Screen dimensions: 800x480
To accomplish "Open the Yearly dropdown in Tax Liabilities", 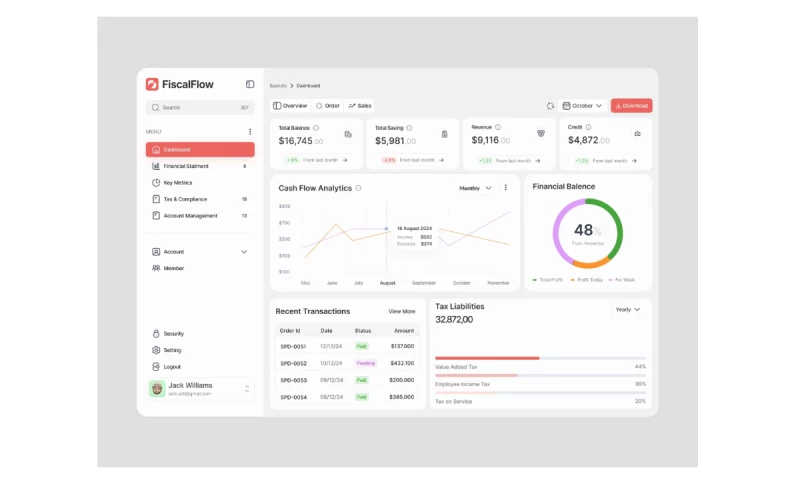I will pos(628,310).
